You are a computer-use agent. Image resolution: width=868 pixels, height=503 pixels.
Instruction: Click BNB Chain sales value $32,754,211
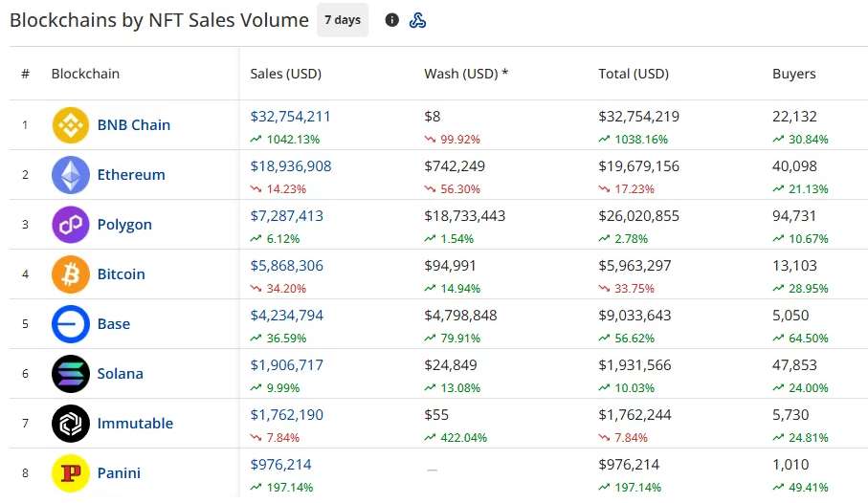(290, 117)
